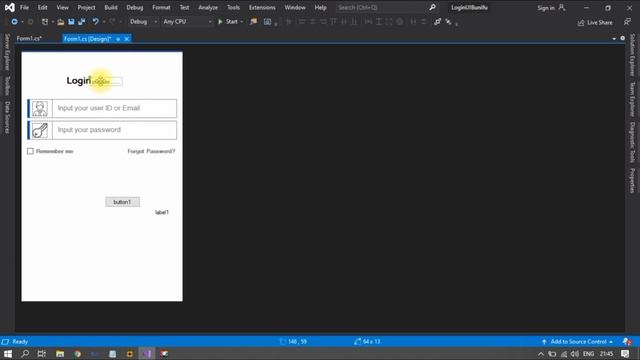Open the Action Center notification icon
Screen dimensions: 640x360
(625, 353)
